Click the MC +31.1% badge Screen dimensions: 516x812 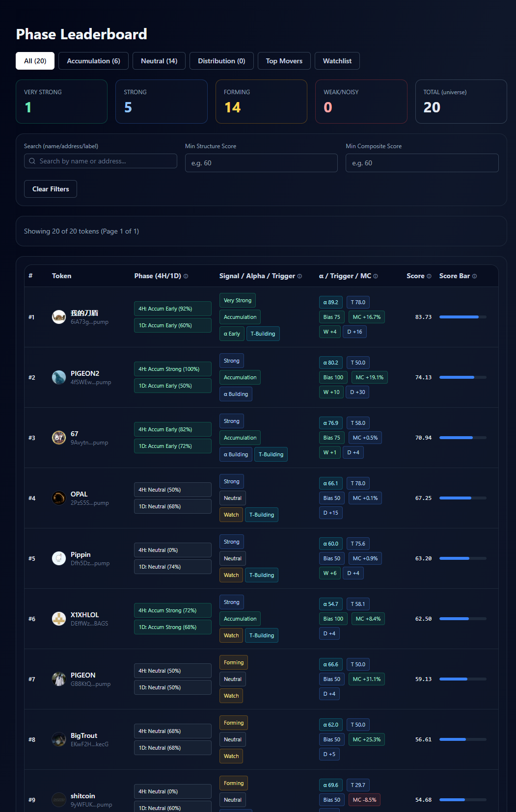[367, 679]
